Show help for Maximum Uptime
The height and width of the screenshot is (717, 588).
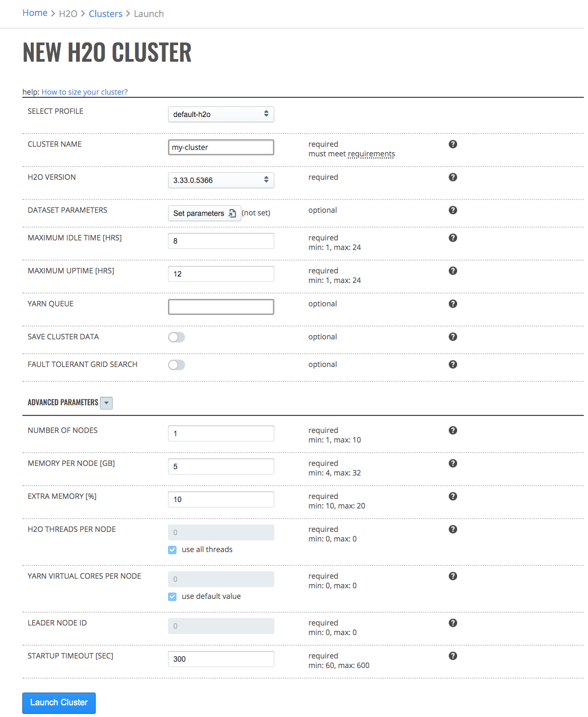[x=453, y=271]
